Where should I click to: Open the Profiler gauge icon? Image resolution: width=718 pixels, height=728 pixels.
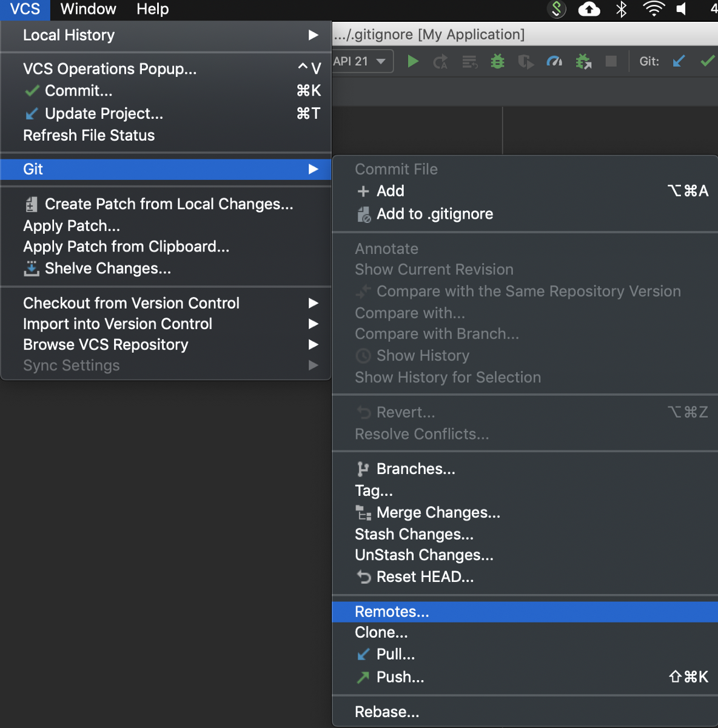554,61
